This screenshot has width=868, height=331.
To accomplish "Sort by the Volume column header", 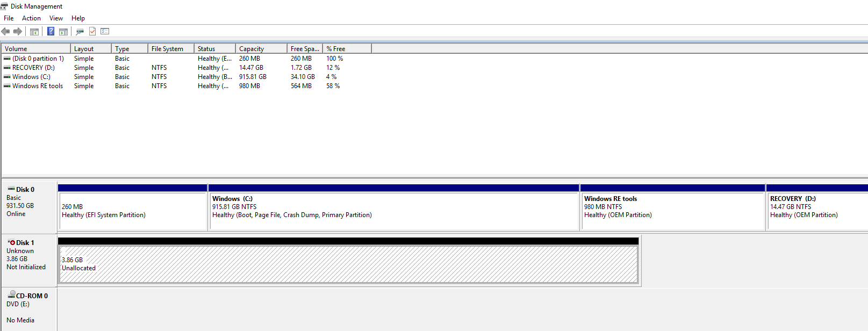I will point(36,48).
